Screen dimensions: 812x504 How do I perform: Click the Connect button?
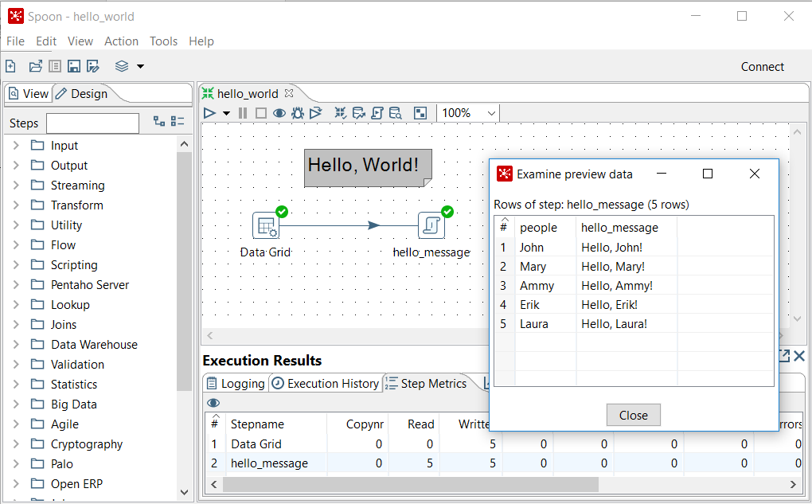pyautogui.click(x=763, y=67)
